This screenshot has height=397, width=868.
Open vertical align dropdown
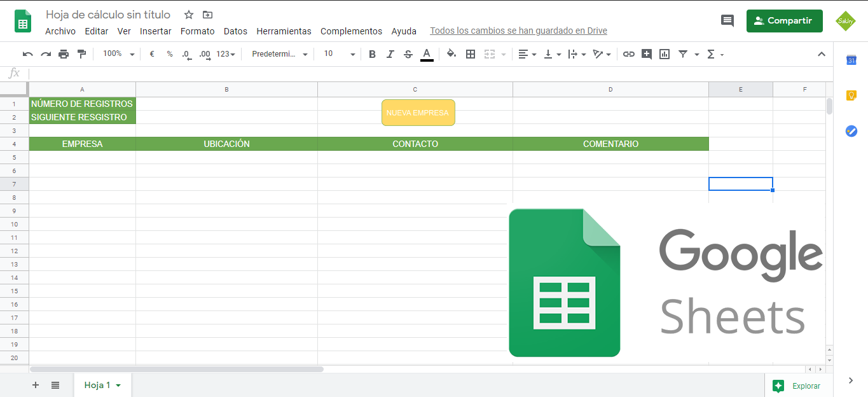pos(553,54)
